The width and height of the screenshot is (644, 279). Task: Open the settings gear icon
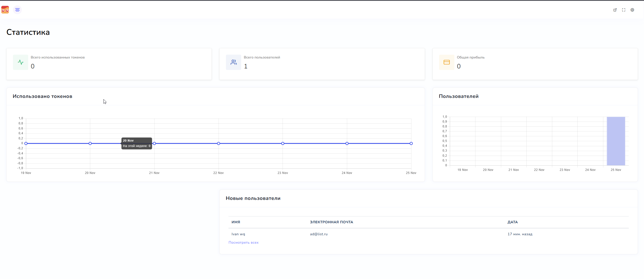point(632,10)
